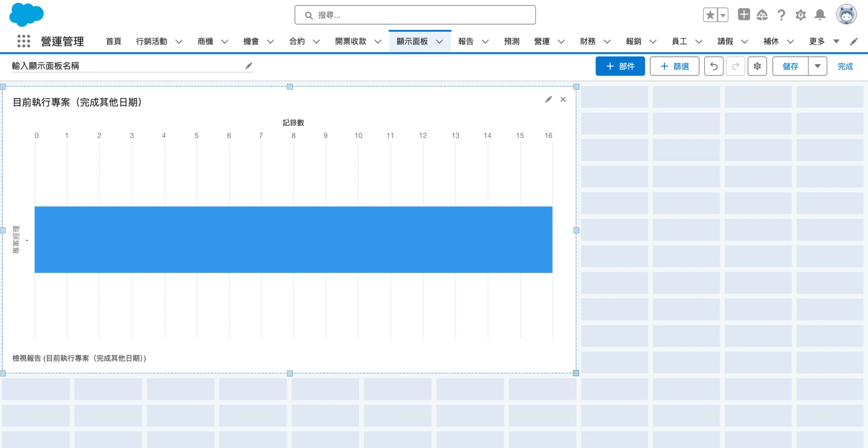Viewport: 868px width, 448px height.
Task: Open the Help question mark icon
Action: (781, 15)
